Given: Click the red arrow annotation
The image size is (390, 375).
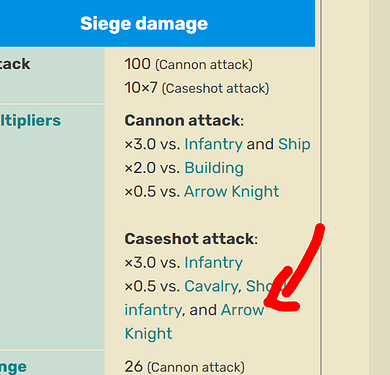Looking at the screenshot, I should click(295, 268).
